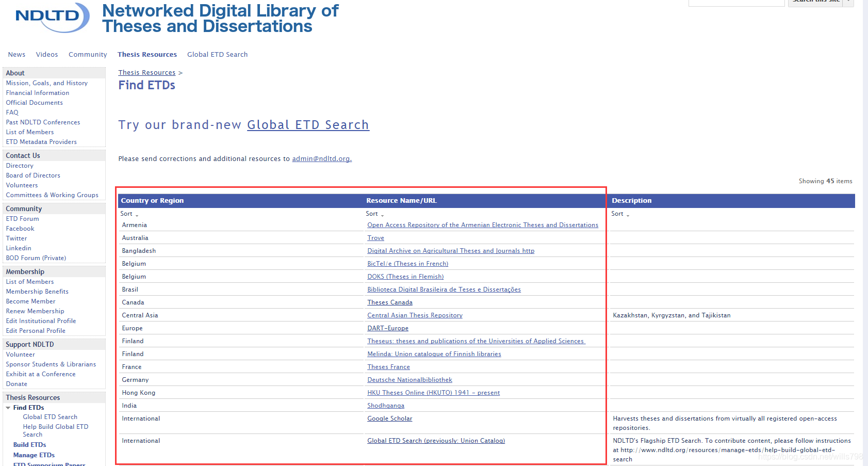The width and height of the screenshot is (868, 466).
Task: Open the Twitter sidebar link
Action: (17, 238)
